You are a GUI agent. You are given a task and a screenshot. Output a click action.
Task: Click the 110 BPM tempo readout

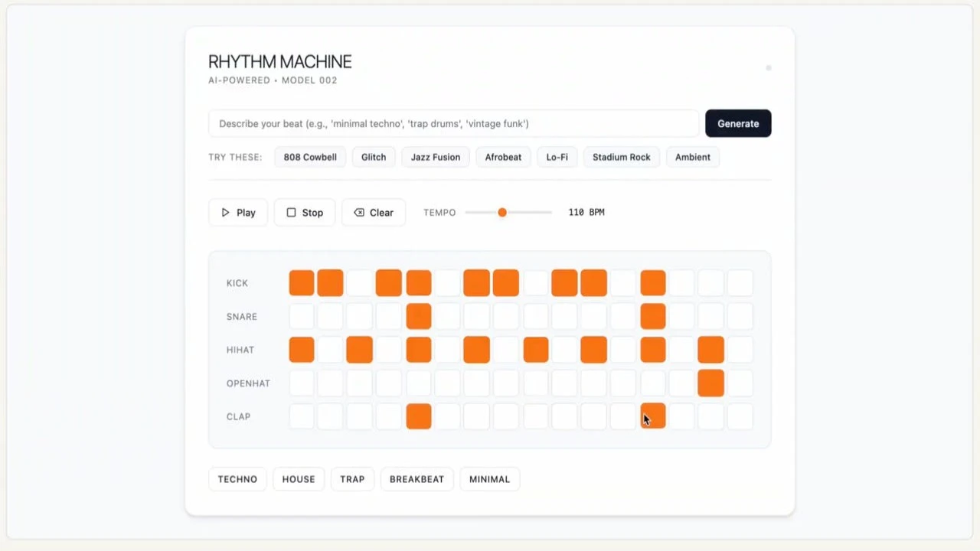586,212
